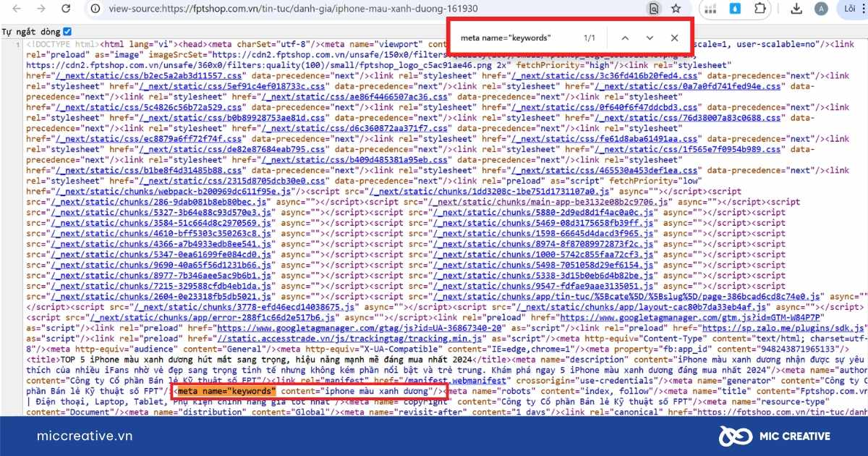Screen dimensions: 868x456
Task: Toggle the Tự ngắt dòng checkbox
Action: pos(67,31)
